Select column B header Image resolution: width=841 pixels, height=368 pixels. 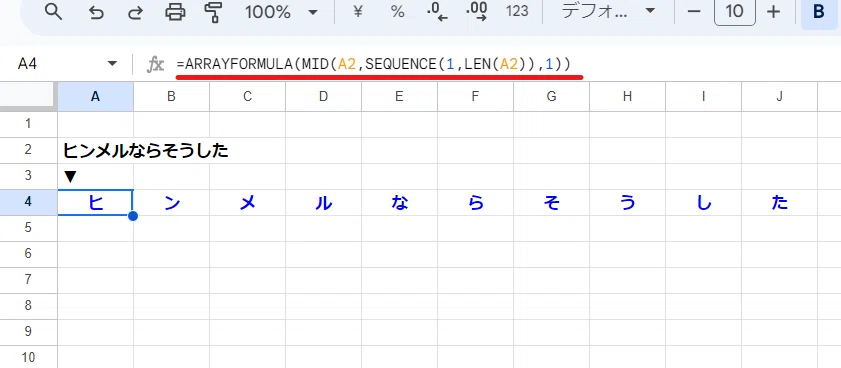(172, 96)
